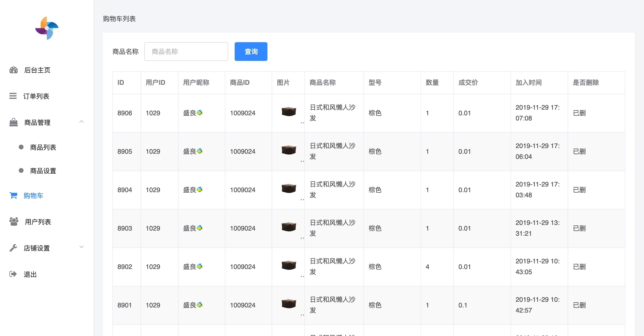Screen dimensions: 644x336
Task: Expand the 店铺设置 submenu chevron
Action: [x=81, y=247]
